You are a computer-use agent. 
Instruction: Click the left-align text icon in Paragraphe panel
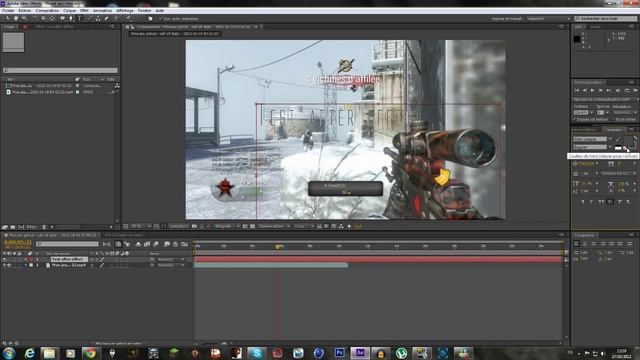tap(576, 244)
